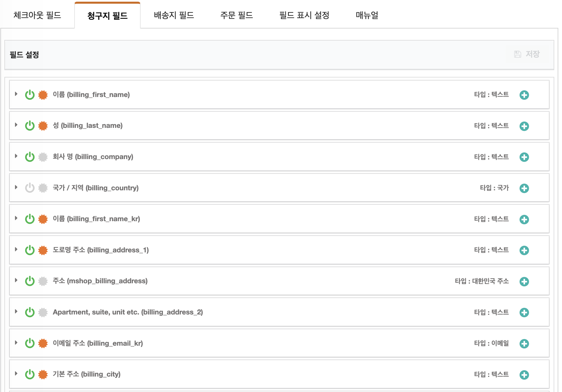Expand the billing_first_name_kr field settings

pos(16,218)
